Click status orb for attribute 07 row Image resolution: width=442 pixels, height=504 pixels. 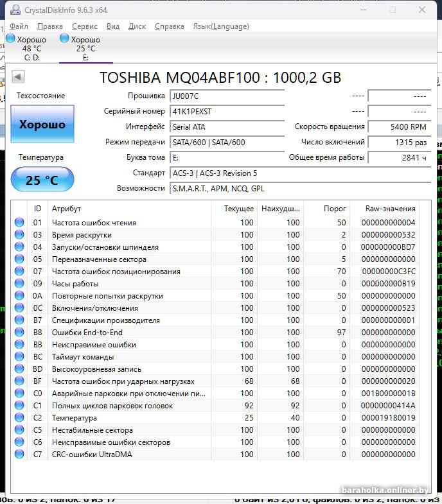[19, 271]
